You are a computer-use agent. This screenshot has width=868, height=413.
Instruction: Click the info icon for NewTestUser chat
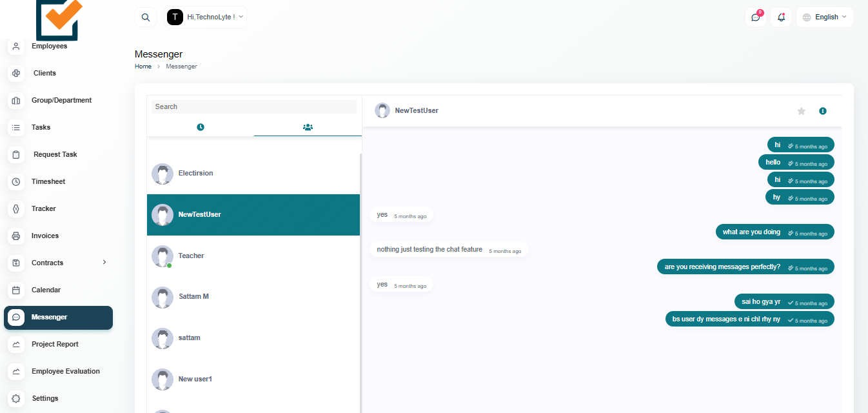click(822, 111)
